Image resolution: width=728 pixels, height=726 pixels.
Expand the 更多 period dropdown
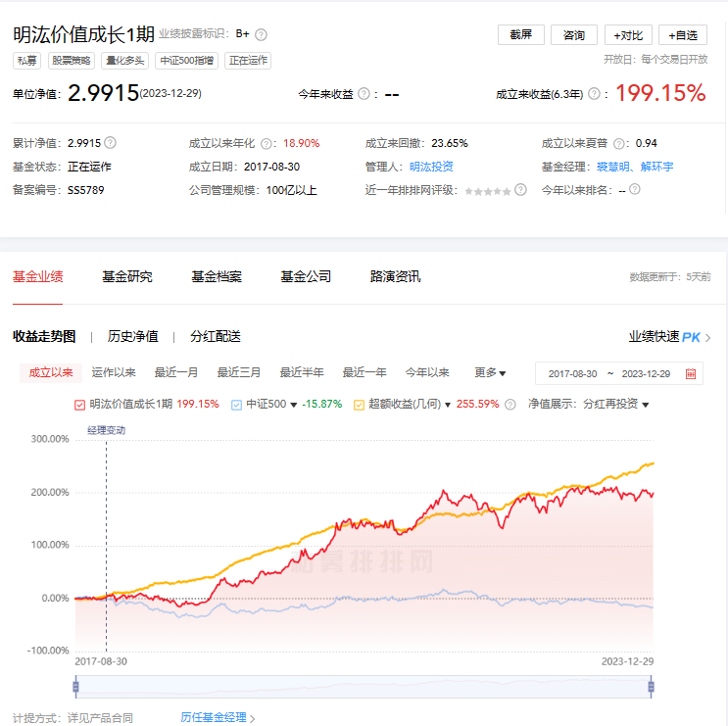click(490, 372)
